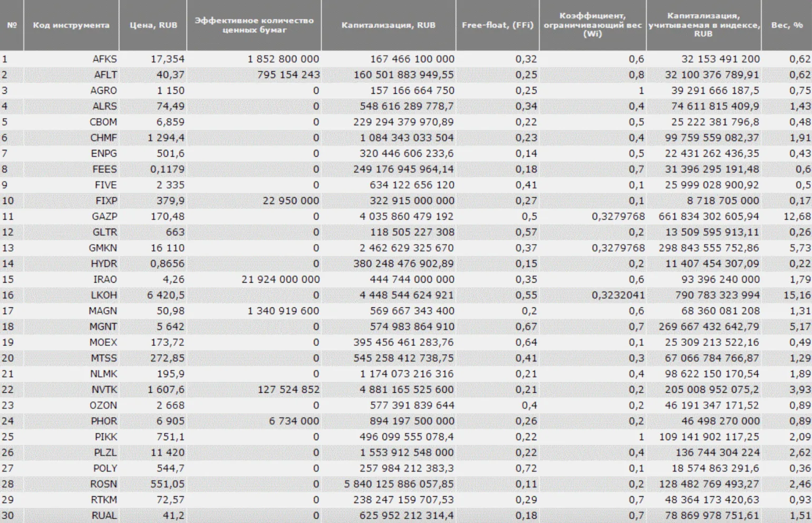Viewport: 812px width, 523px height.
Task: Click the 'Код инструмента' column header
Action: click(x=71, y=25)
